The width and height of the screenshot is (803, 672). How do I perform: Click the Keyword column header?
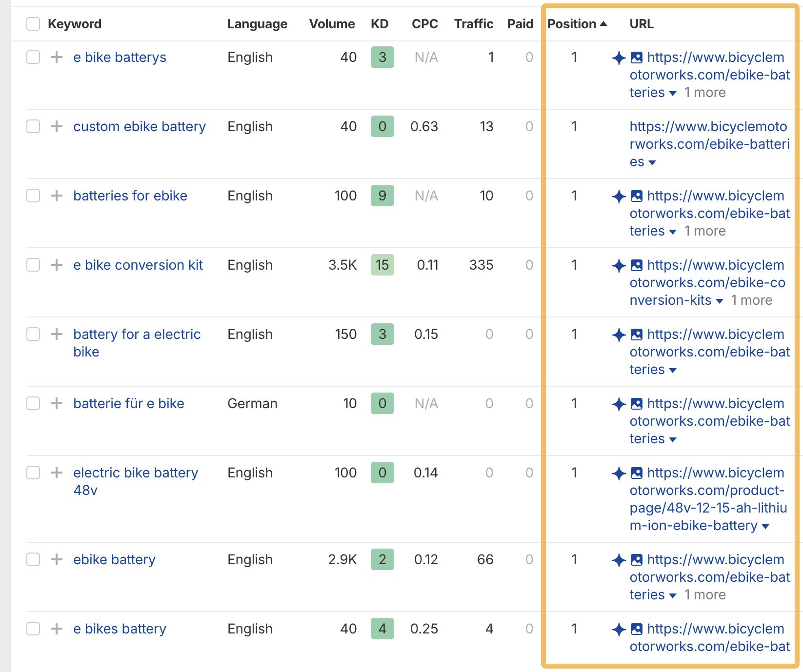[x=75, y=24]
